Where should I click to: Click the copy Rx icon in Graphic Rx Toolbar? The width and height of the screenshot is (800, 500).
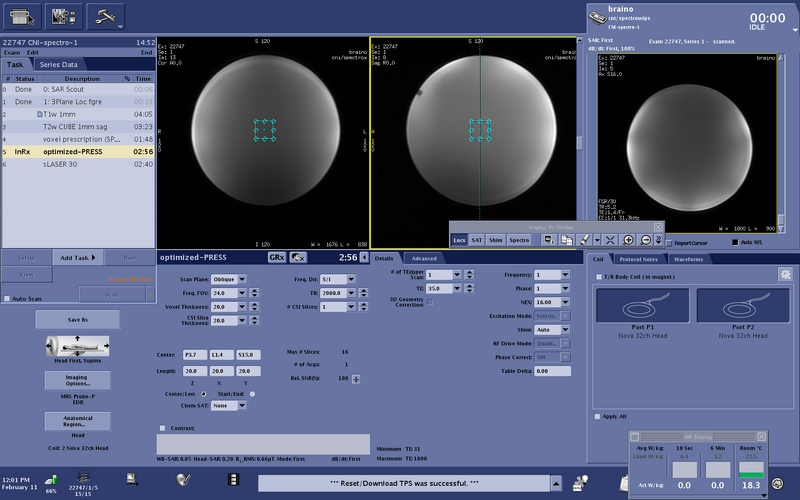(x=566, y=240)
